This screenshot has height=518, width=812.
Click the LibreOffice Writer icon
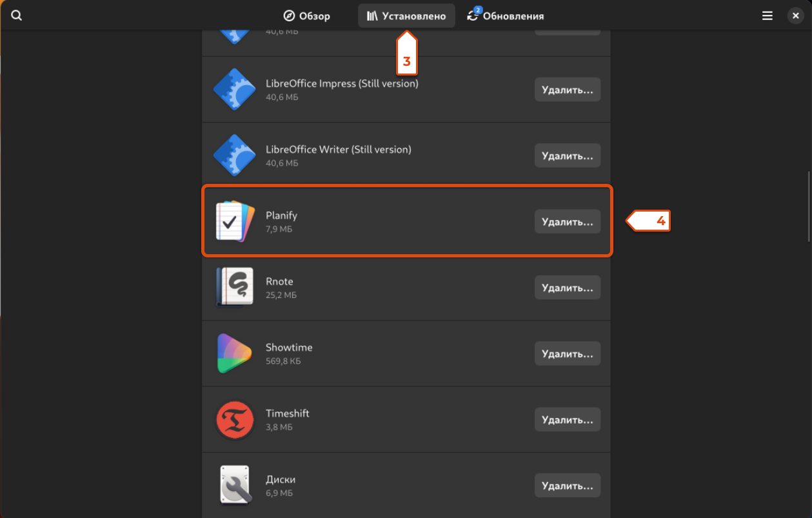pos(235,155)
